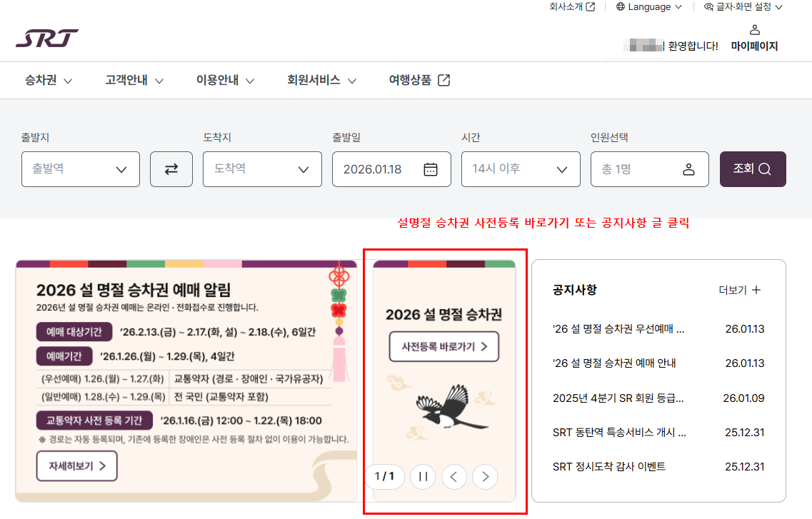Click the 1 / 1 slide counter
Screen dimensions: 812x519
(384, 477)
